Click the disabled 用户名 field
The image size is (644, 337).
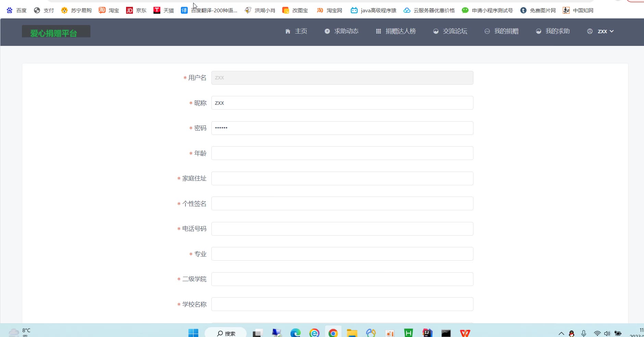pyautogui.click(x=342, y=78)
